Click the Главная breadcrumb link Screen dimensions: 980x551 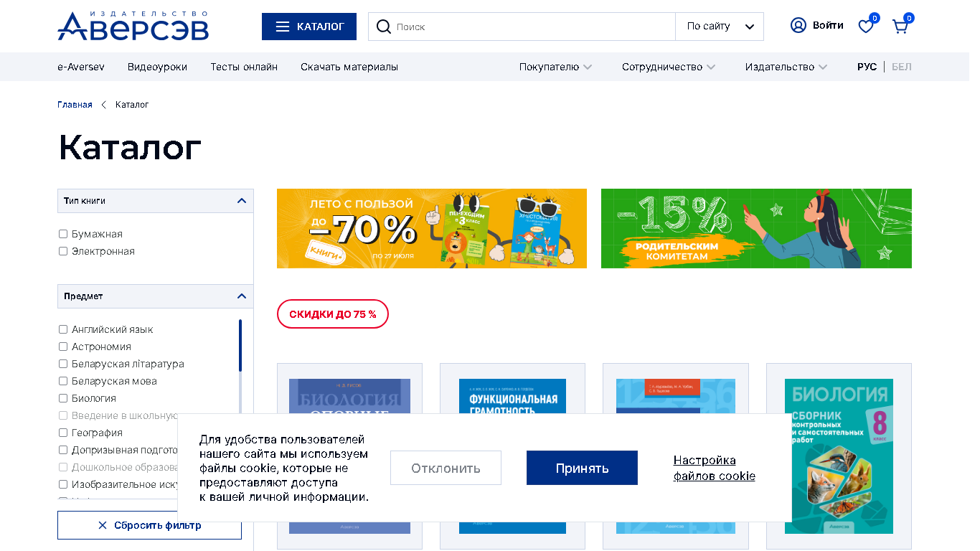pyautogui.click(x=75, y=105)
